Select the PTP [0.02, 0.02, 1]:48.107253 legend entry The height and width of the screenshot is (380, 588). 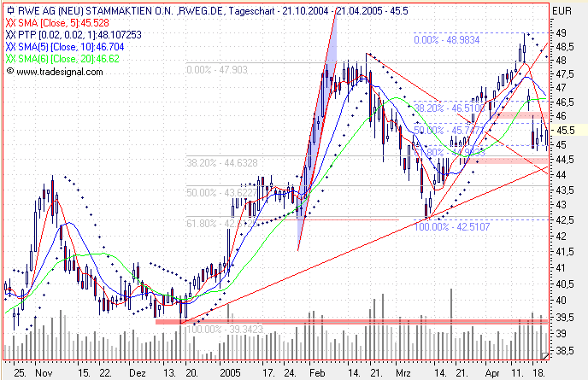coord(79,35)
